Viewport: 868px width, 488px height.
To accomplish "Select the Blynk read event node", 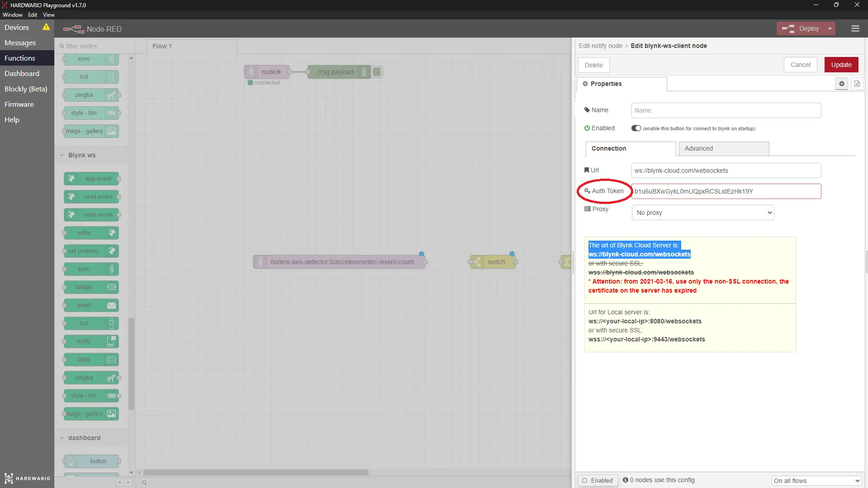I will pos(91,197).
